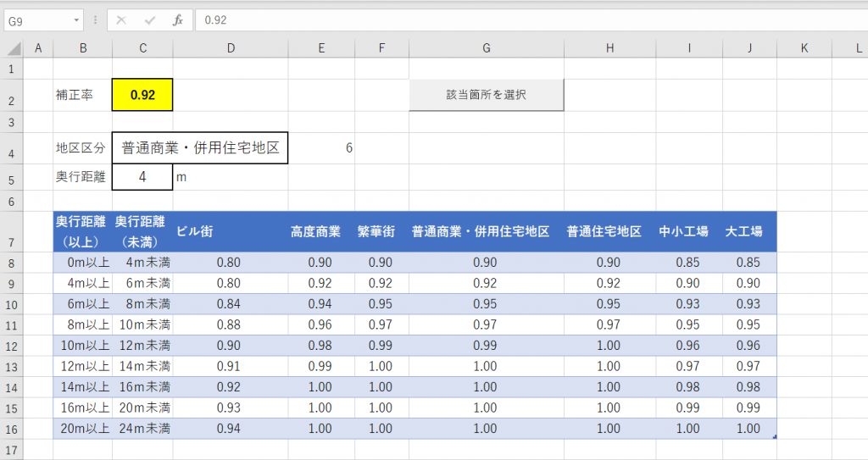868x460 pixels.
Task: Click the Cancel X icon in formula bar
Action: [x=121, y=19]
